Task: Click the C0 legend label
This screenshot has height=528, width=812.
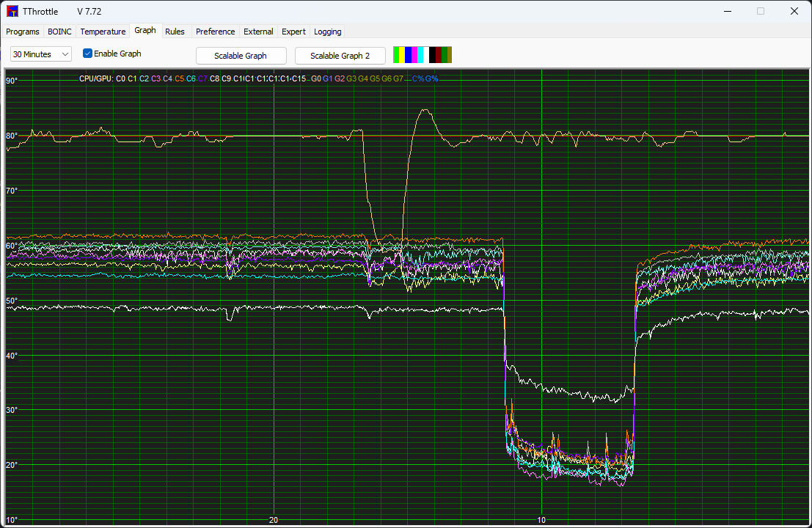Action: 120,78
